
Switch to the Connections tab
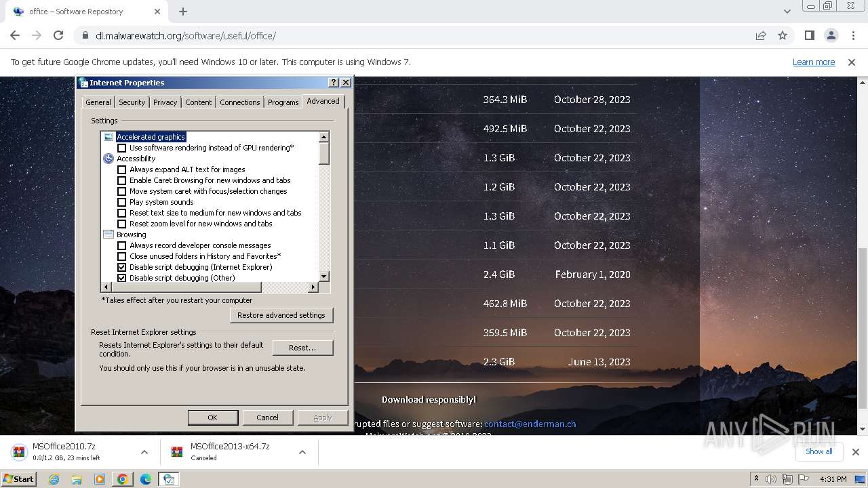point(240,102)
